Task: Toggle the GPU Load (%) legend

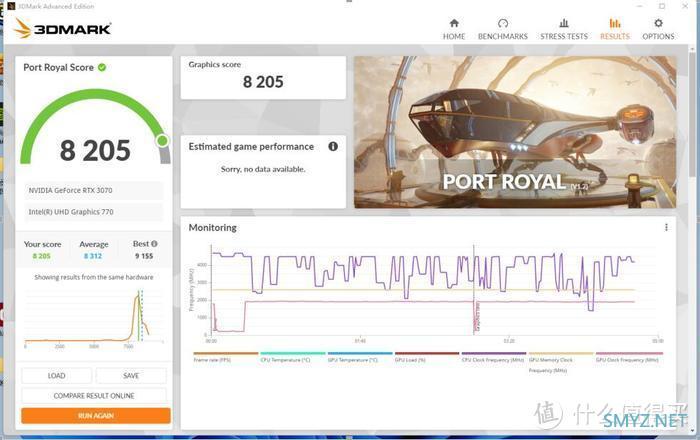Action: (x=426, y=357)
